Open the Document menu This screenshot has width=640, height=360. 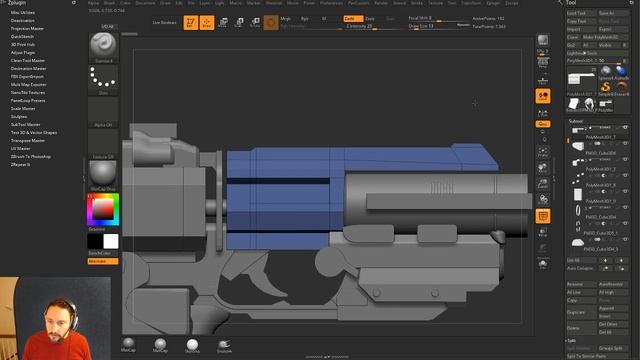tap(145, 3)
